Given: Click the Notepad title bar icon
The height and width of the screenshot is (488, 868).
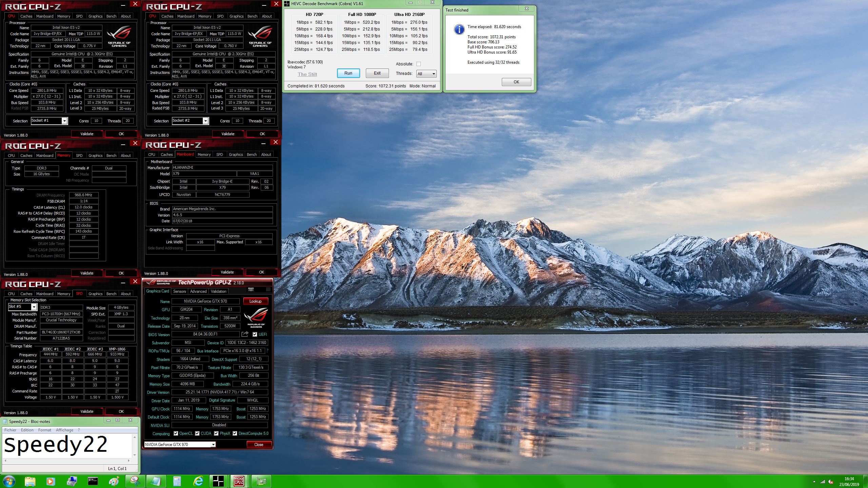Looking at the screenshot, I should pyautogui.click(x=5, y=422).
